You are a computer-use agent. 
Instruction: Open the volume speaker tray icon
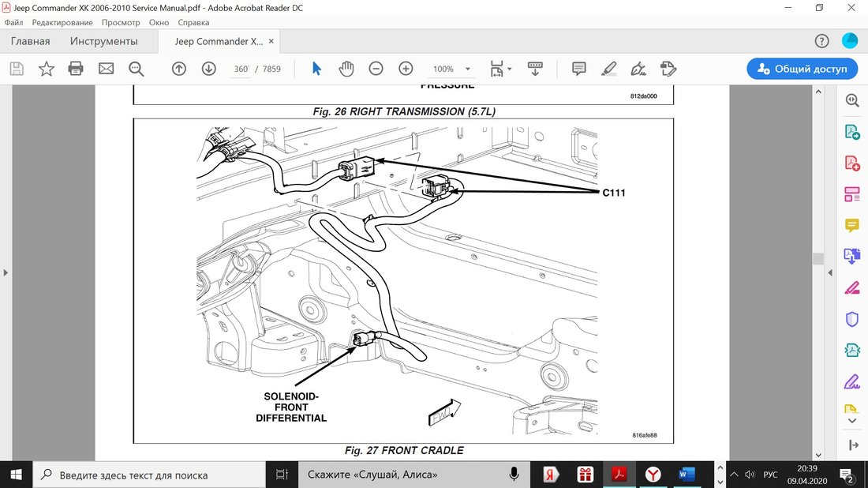coord(750,475)
